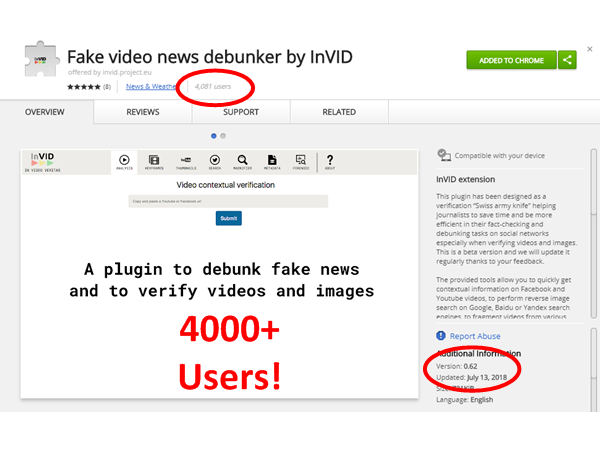Click the Fake video news debunker title
The height and width of the screenshot is (450, 600).
(210, 57)
